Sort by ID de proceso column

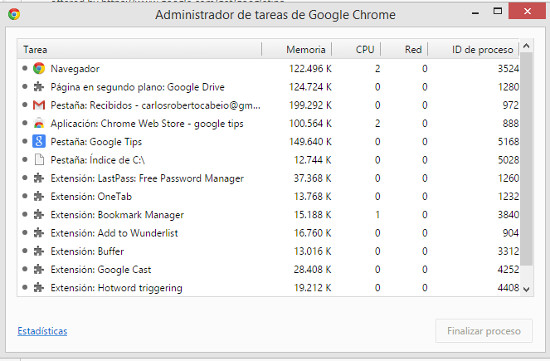coord(474,49)
